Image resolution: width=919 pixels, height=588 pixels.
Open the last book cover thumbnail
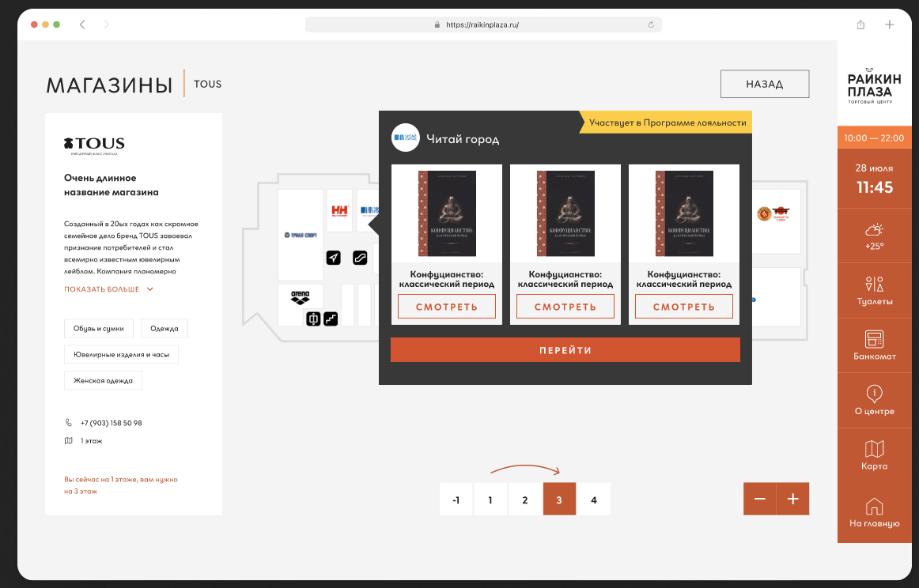(684, 213)
